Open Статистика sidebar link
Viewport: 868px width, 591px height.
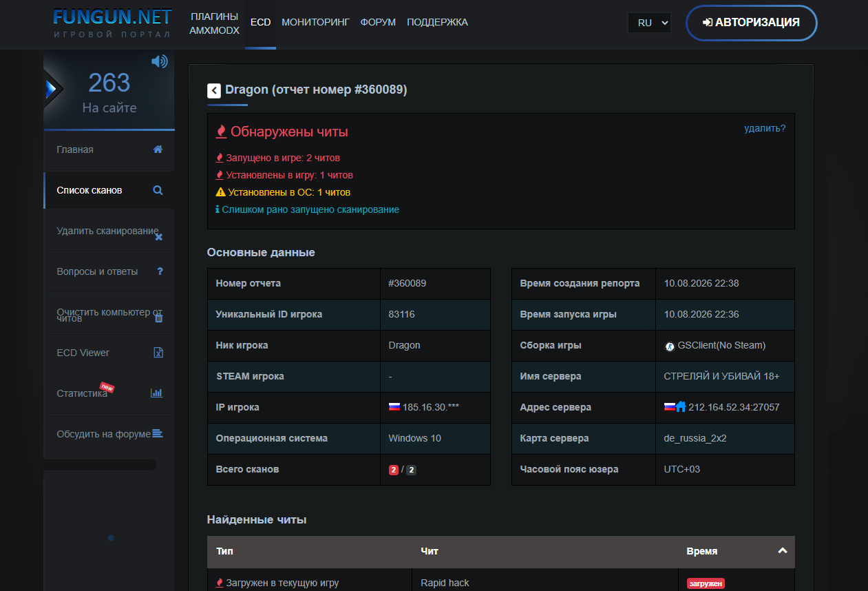[109, 393]
